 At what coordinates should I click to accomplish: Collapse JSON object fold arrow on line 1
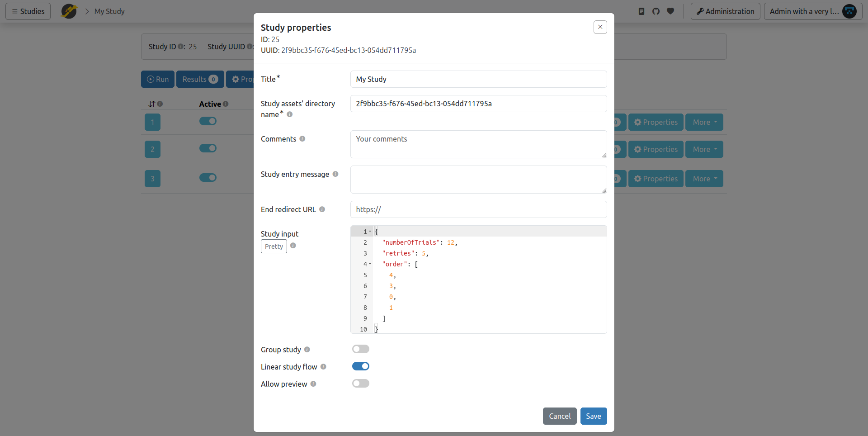370,232
